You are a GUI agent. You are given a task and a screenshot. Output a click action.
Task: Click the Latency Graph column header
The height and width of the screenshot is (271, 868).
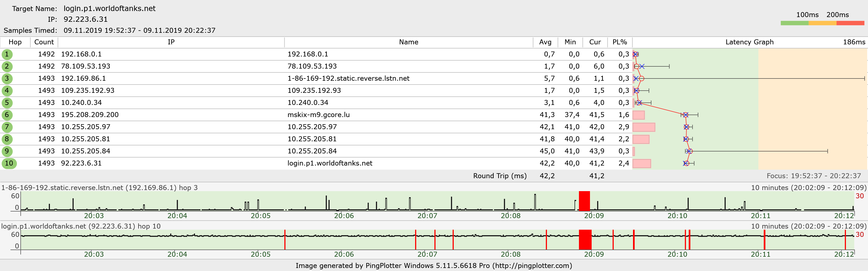pos(749,42)
